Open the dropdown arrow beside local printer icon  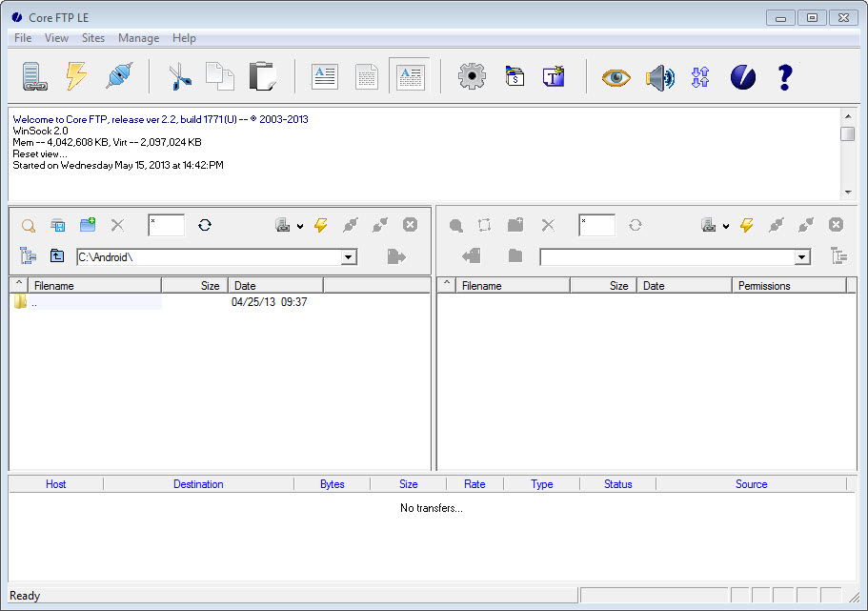tap(299, 226)
